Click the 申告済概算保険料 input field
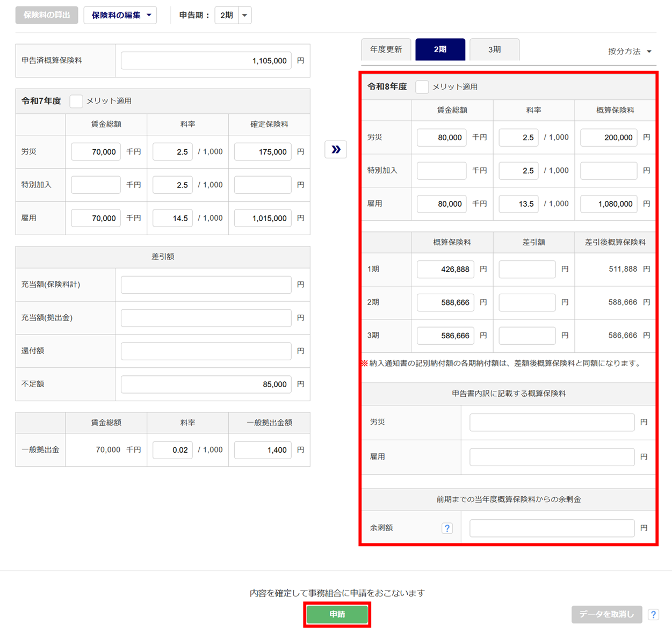Image resolution: width=672 pixels, height=639 pixels. (x=206, y=61)
